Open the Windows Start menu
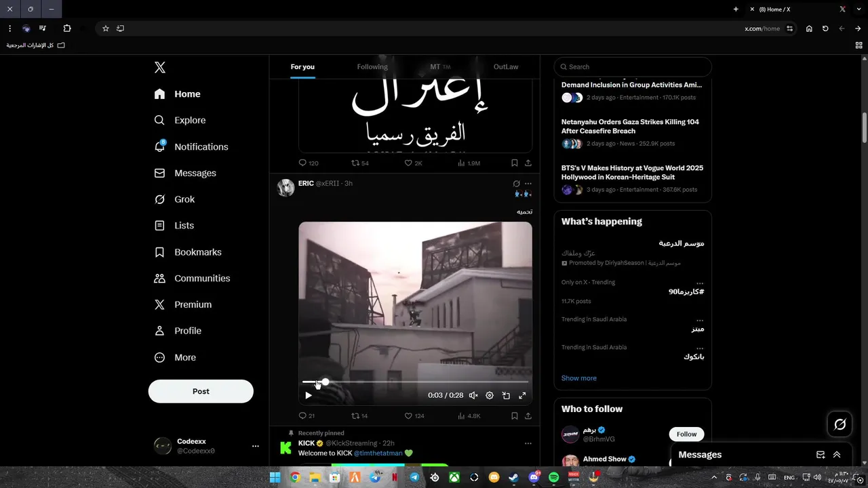The height and width of the screenshot is (488, 868). (x=275, y=478)
